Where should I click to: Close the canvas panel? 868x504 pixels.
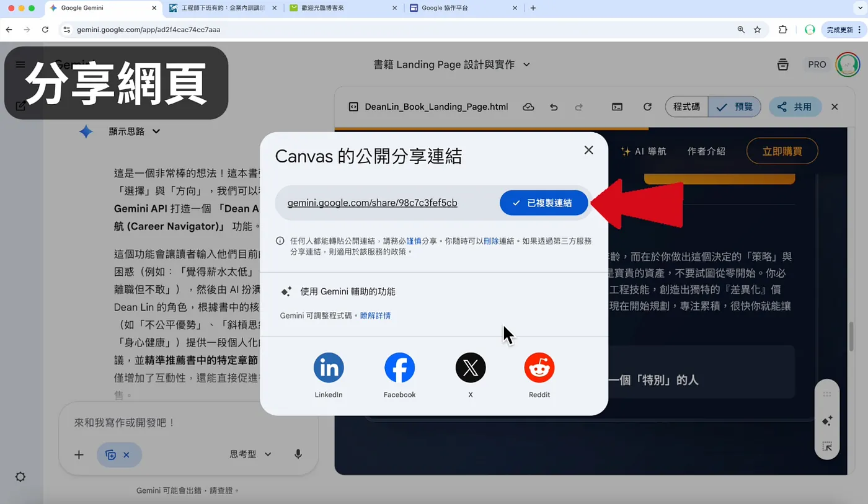point(835,107)
